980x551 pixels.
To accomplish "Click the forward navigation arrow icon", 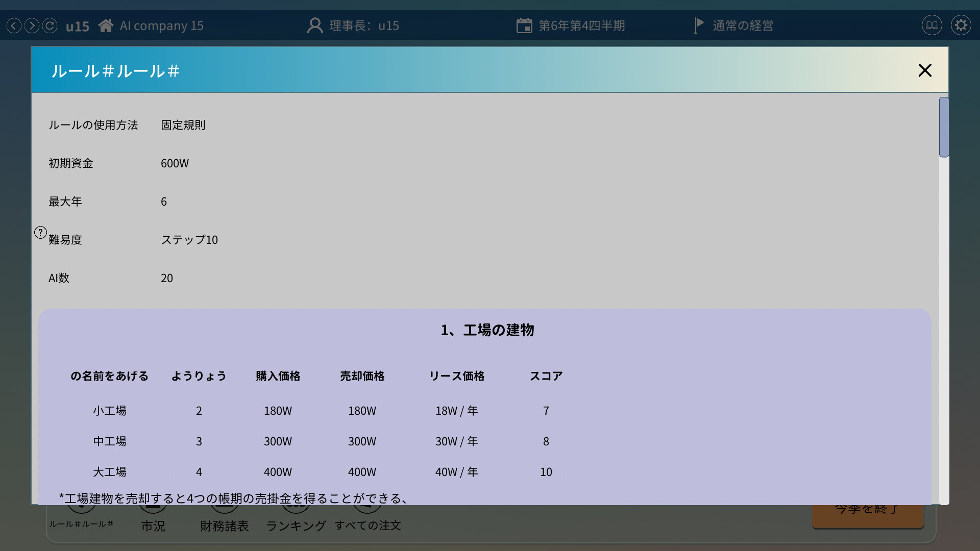I will click(x=32, y=26).
